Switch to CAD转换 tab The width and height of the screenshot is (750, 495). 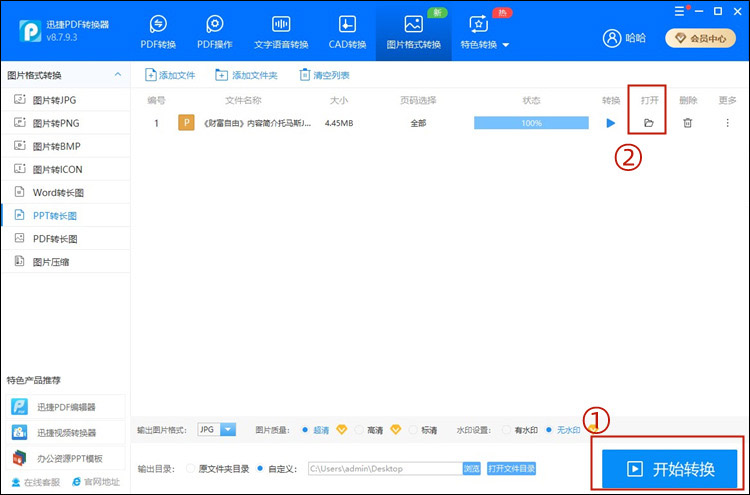(347, 32)
